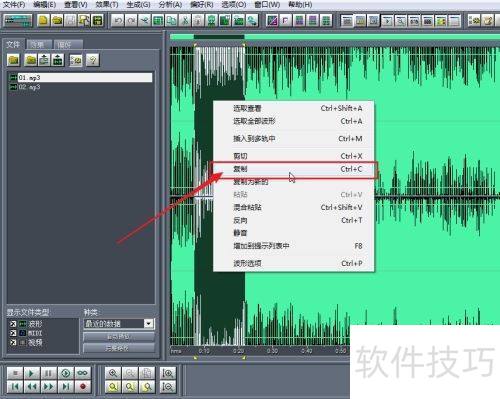Choose 反向 in the context menu
Viewport: 500px width, 399px height.
coord(294,220)
